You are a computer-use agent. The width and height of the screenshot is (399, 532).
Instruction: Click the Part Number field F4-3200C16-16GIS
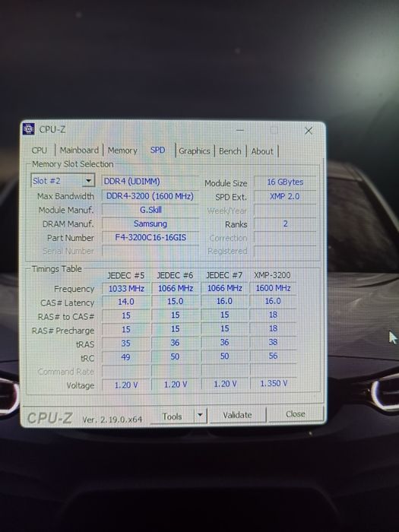click(150, 237)
